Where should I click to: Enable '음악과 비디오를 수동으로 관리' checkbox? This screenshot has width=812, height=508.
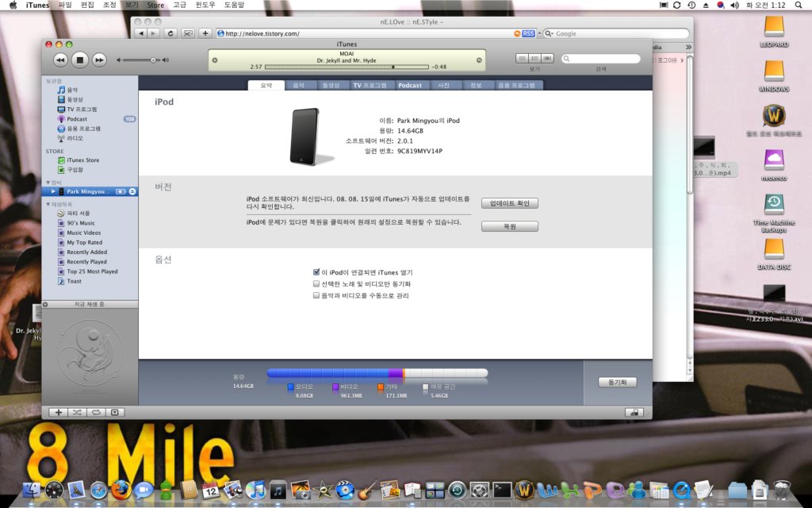click(x=316, y=295)
